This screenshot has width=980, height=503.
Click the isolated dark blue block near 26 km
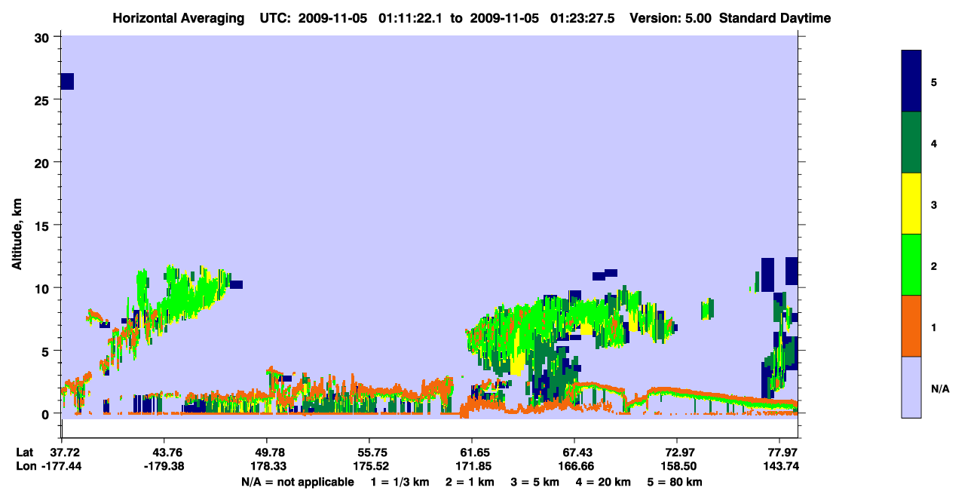coord(67,81)
